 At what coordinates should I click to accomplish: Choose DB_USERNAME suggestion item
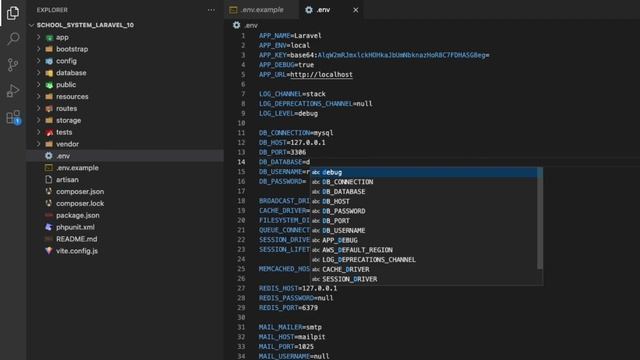coord(424,231)
